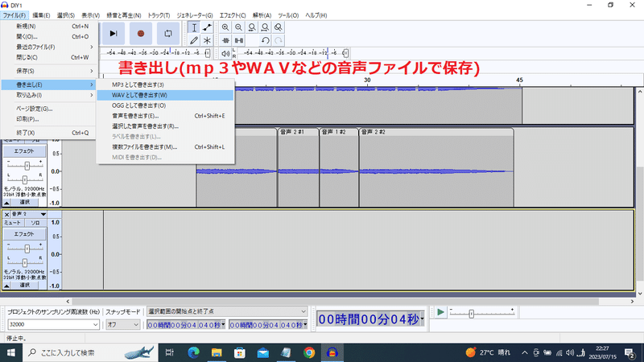Click 選択 button on track 音声 2

25,285
